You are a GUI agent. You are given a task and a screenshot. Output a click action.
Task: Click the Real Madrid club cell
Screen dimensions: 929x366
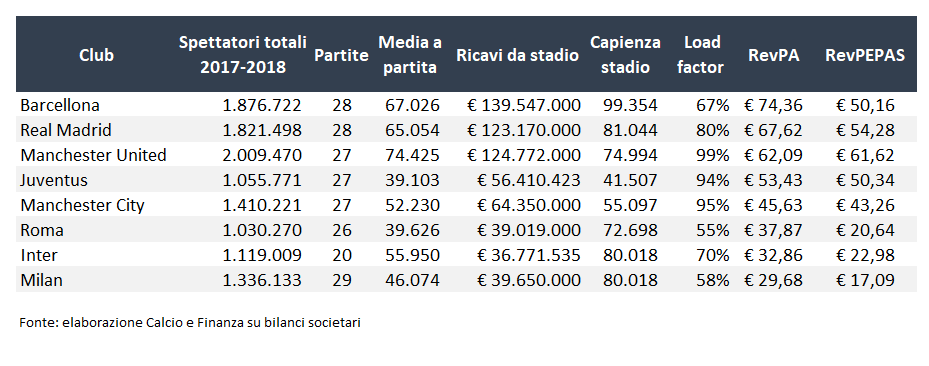[x=66, y=130]
